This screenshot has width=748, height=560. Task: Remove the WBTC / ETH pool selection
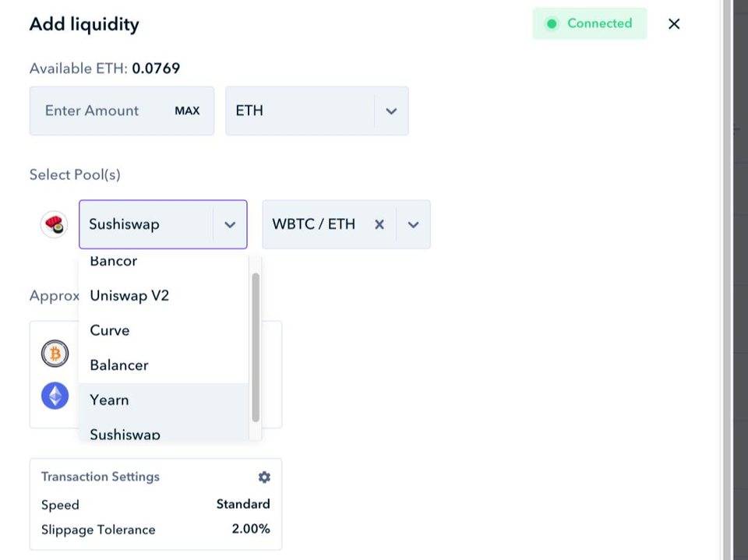coord(379,224)
